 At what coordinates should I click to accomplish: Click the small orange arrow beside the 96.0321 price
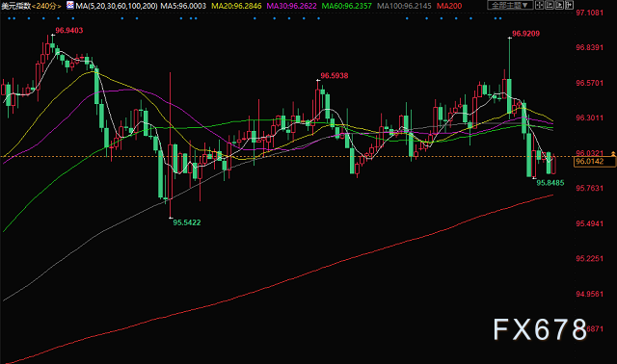[x=613, y=153]
